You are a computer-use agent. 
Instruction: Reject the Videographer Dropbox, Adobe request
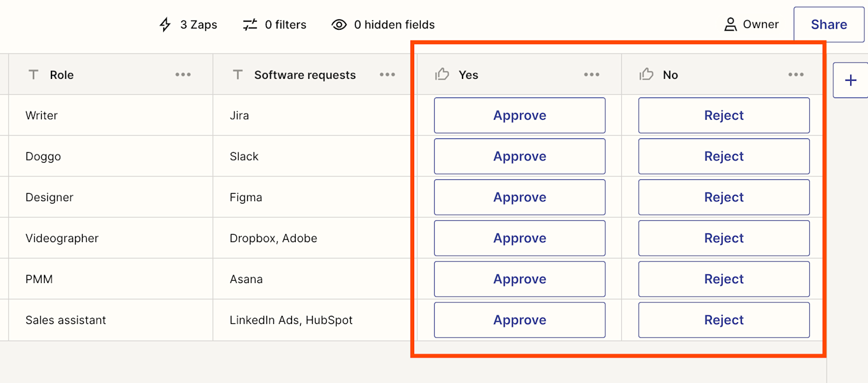[724, 238]
